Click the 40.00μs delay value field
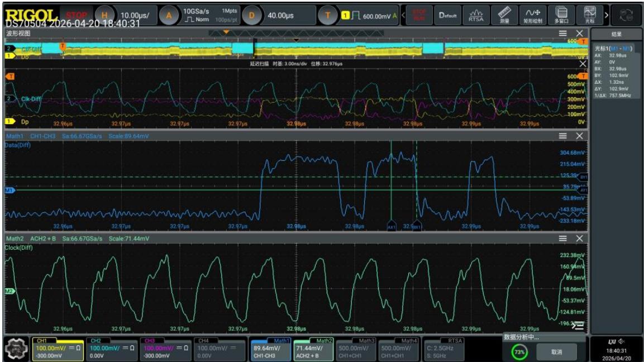This screenshot has height=362, width=644. [280, 16]
